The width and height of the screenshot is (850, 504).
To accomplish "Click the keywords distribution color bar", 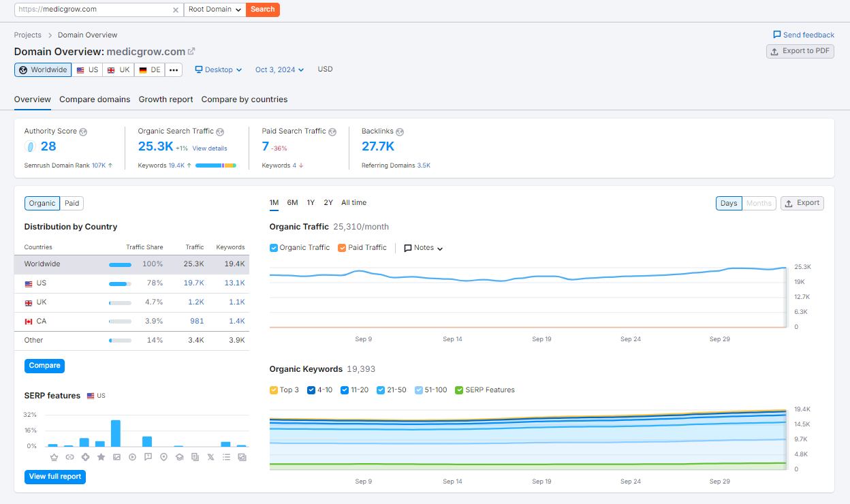I will [215, 166].
